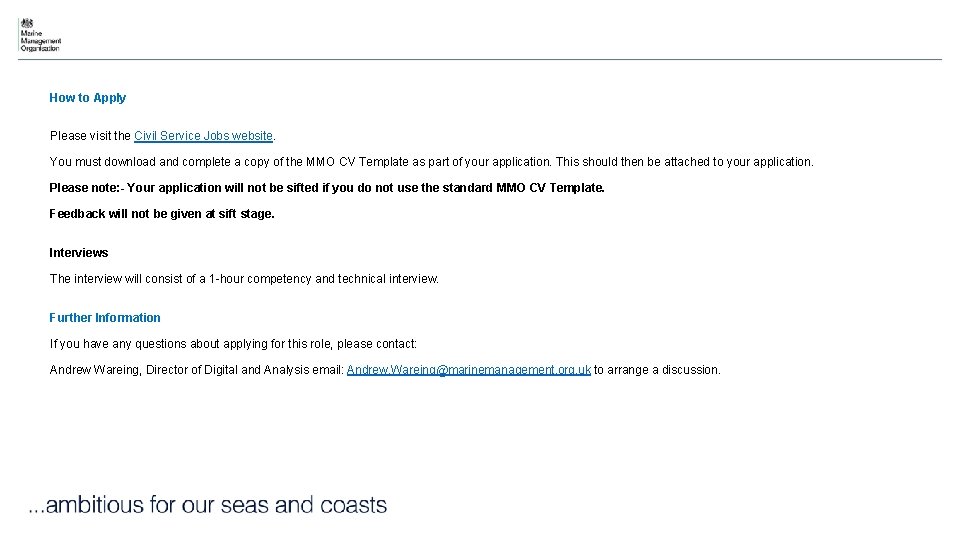Click the Please visit the text
Viewport: 960px width, 540px height.
[90, 136]
